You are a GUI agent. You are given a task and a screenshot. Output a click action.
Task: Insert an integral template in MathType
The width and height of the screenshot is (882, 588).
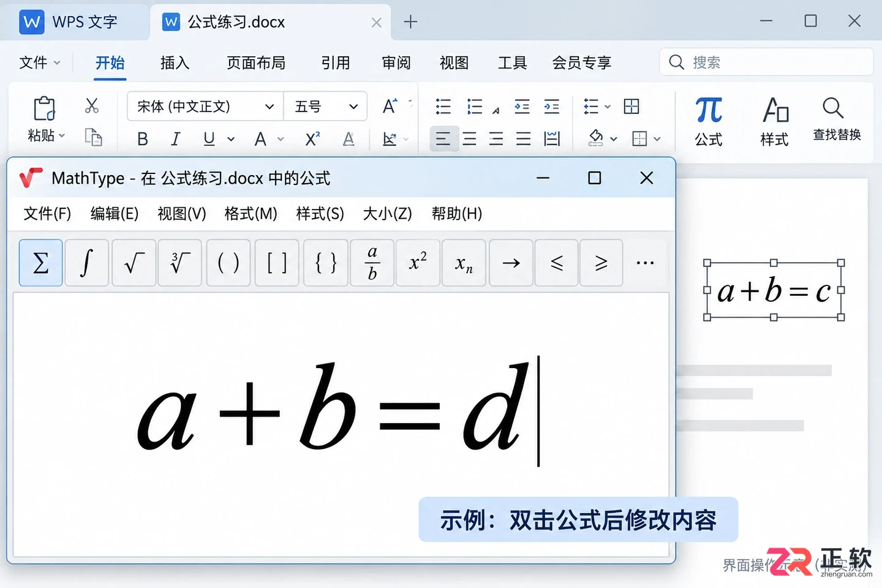tap(87, 263)
